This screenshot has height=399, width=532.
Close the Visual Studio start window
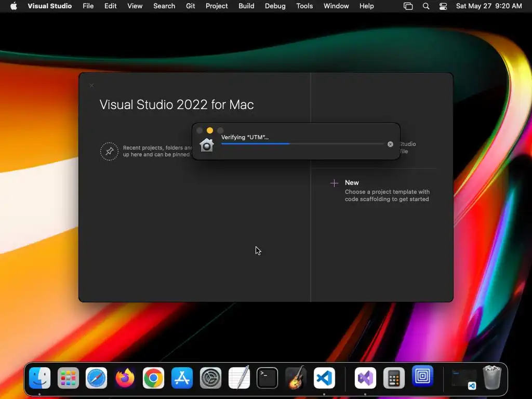point(91,85)
